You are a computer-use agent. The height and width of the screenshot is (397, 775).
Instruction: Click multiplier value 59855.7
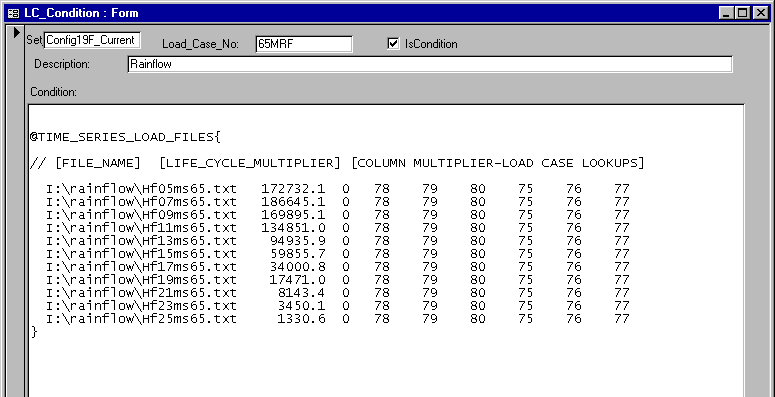click(298, 254)
